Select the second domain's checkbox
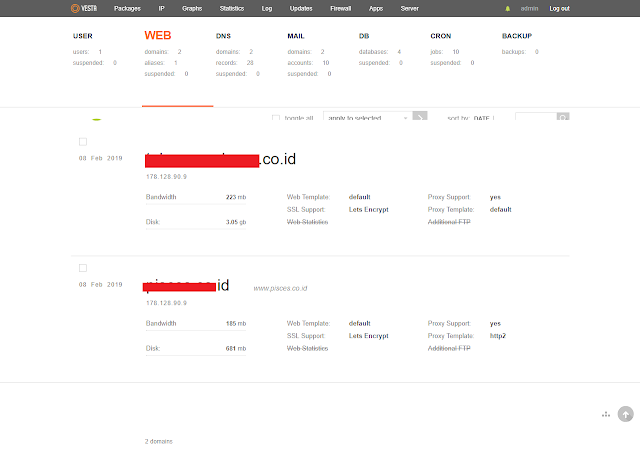Screen dimensions: 640x460 83,268
